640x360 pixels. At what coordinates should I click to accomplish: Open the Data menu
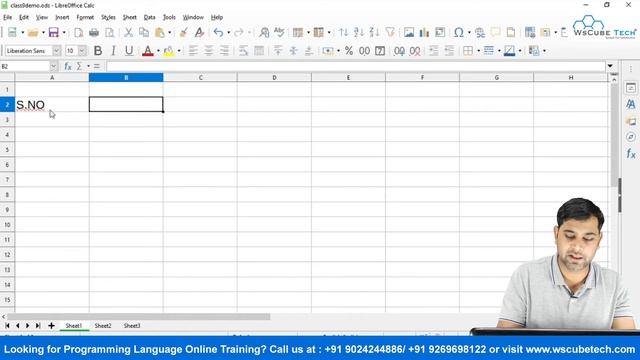coord(149,17)
